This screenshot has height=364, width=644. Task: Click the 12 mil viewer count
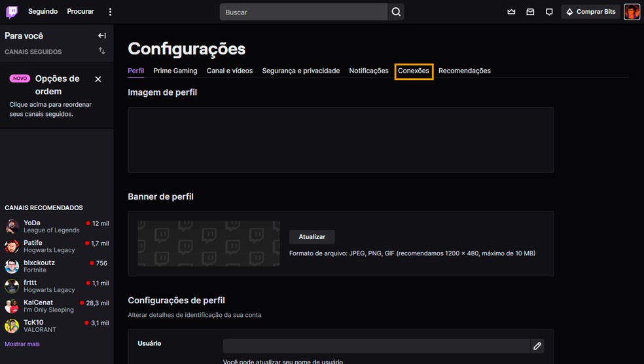click(101, 223)
